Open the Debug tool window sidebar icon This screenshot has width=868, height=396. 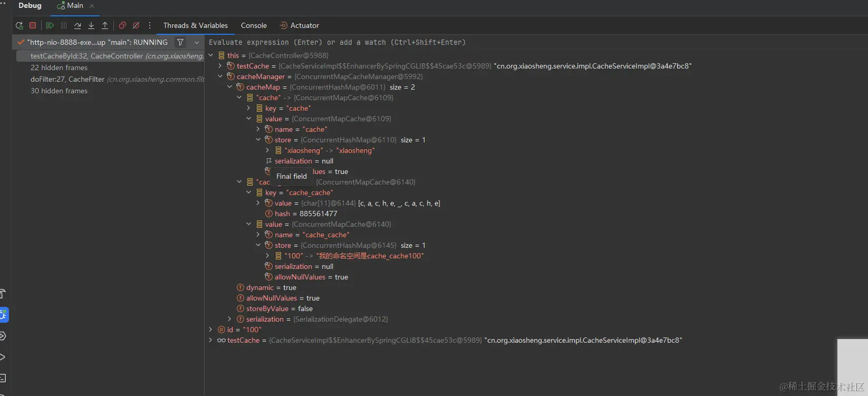click(4, 315)
